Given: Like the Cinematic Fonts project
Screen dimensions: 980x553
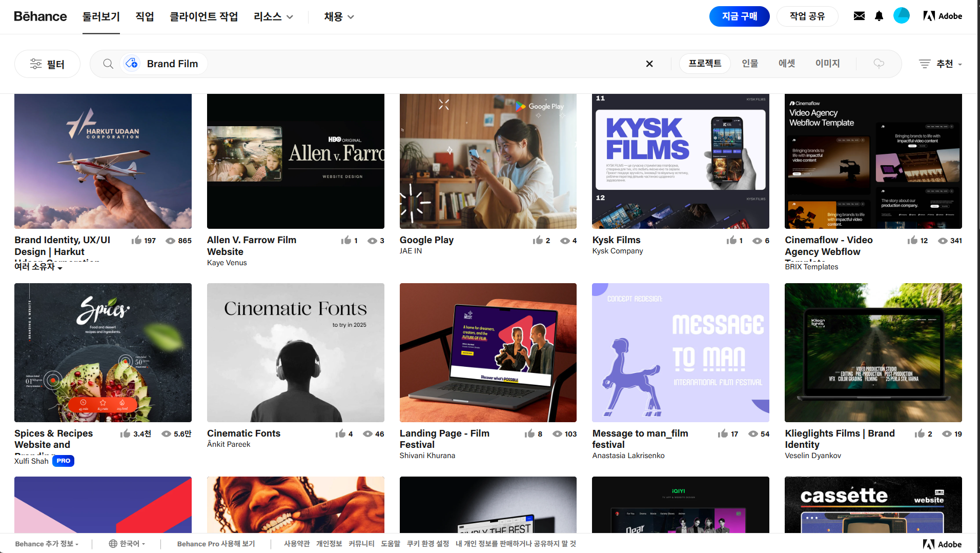Looking at the screenshot, I should (x=340, y=433).
